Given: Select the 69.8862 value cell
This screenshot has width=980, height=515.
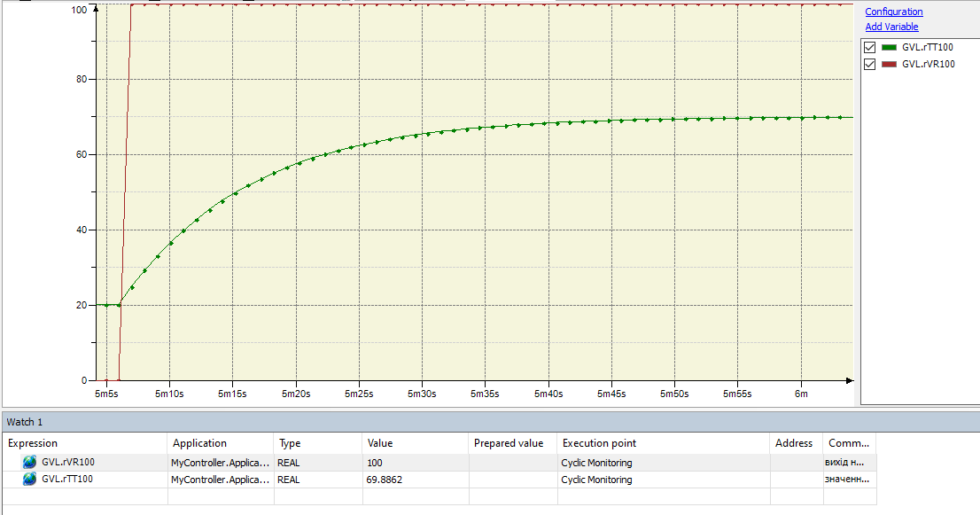Looking at the screenshot, I should (385, 480).
